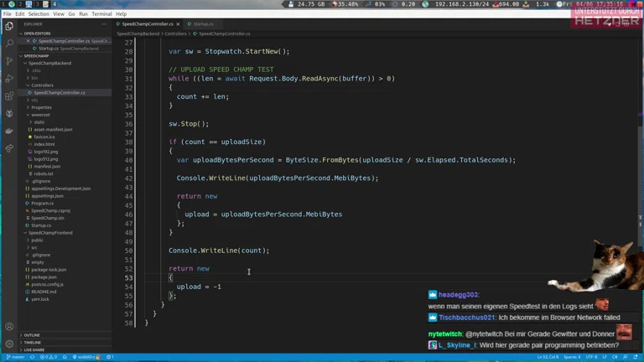644x362 pixels.
Task: Open the Explorer view in activity bar
Action: click(9, 26)
